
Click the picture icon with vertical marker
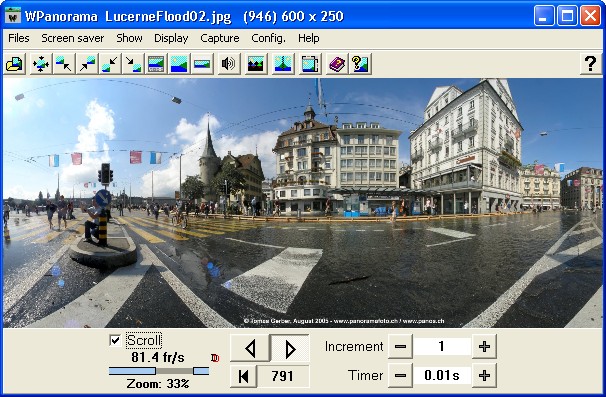tap(283, 64)
